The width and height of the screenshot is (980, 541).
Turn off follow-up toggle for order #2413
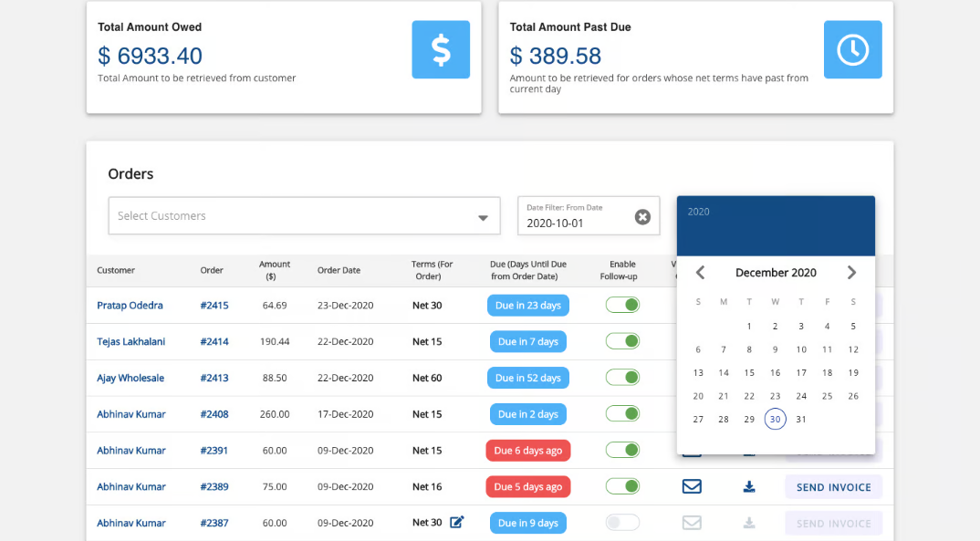tap(622, 378)
